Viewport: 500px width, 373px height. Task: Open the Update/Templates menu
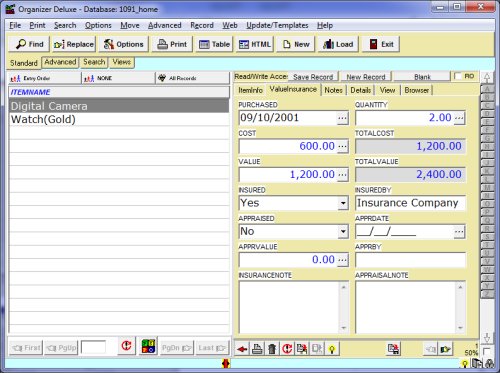click(277, 25)
